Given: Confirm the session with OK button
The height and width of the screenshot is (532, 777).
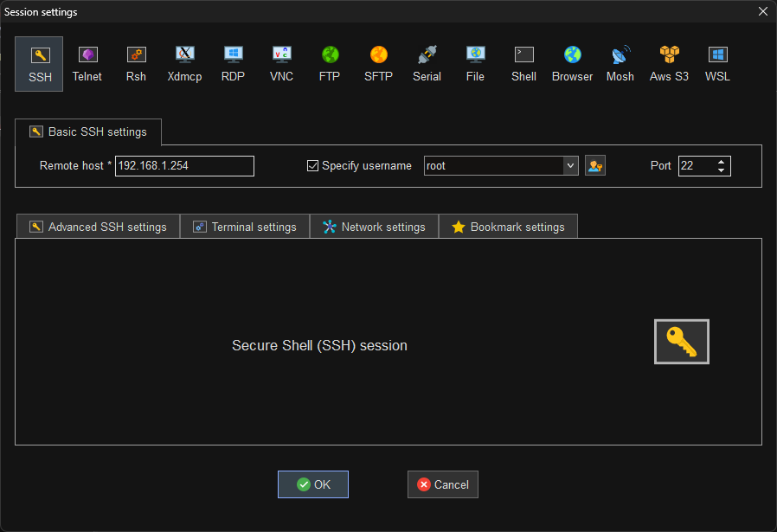Looking at the screenshot, I should [313, 484].
